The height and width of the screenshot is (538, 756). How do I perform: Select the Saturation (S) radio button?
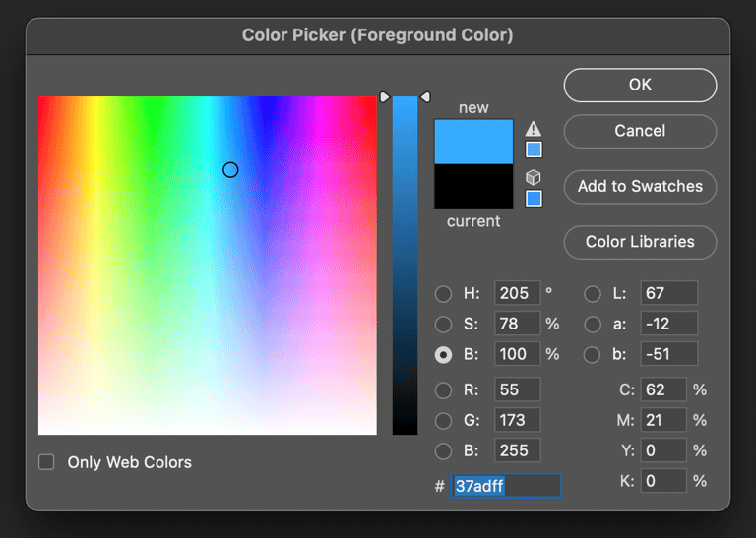coord(444,324)
